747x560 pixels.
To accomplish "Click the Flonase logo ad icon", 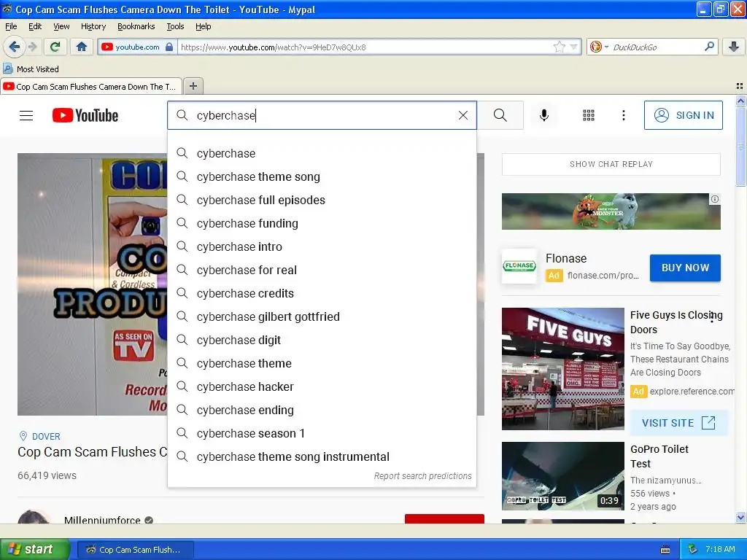I will [519, 265].
